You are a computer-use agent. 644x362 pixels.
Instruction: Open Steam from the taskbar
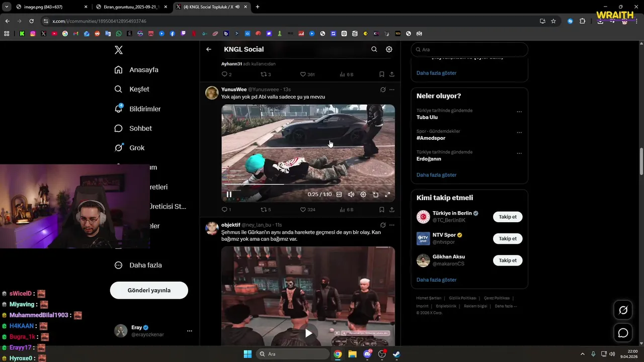point(397,354)
